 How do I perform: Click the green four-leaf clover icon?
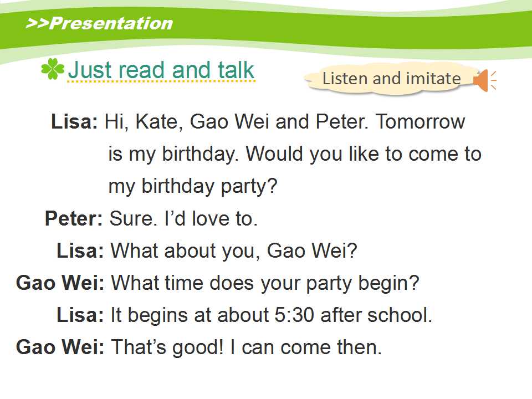(x=53, y=69)
